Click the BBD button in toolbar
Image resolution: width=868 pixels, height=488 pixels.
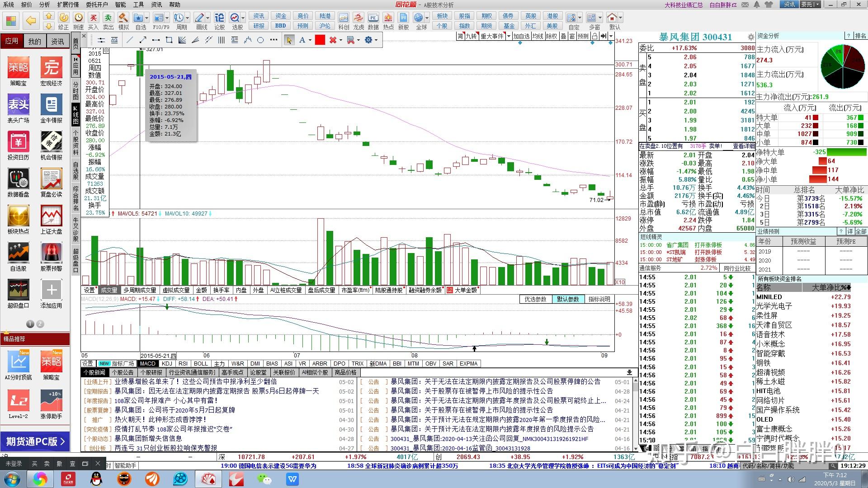280,26
